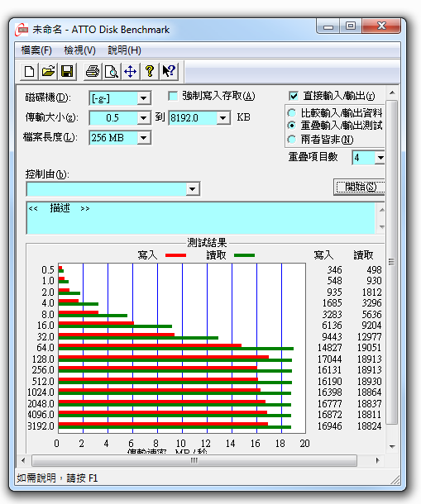Click the 測試結果 group title

(x=207, y=242)
